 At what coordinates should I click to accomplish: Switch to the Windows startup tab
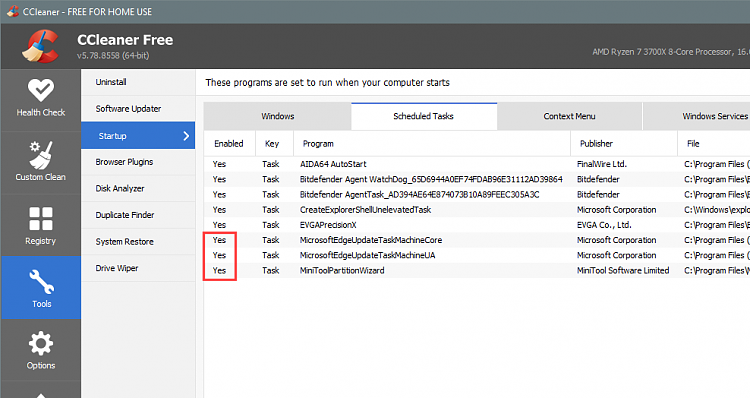[x=277, y=116]
